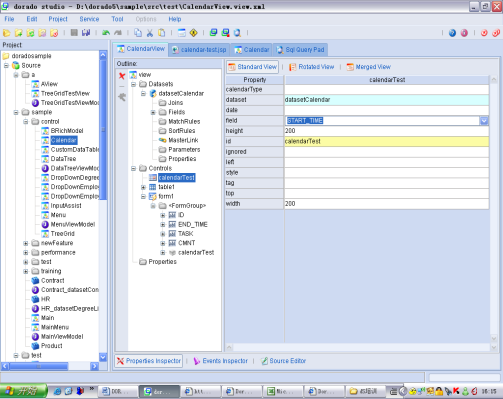The image size is (503, 399).
Task: Click the folder icon with green refresh arrows
Action: coord(30,33)
